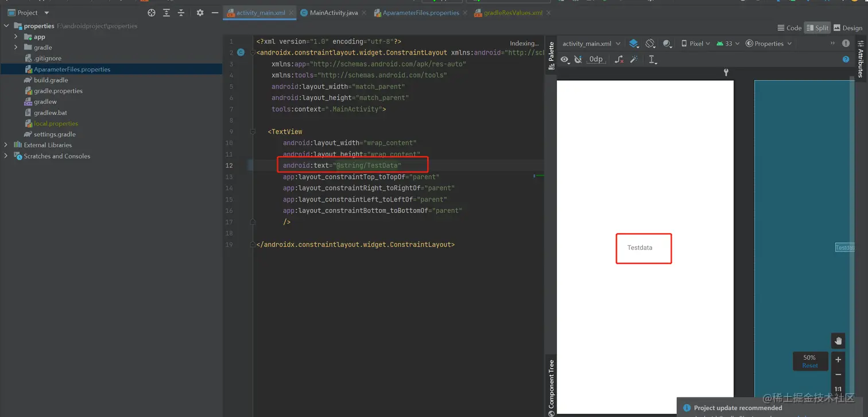This screenshot has height=417, width=868.
Task: Close the AparameterFiles.properties tab
Action: click(x=465, y=13)
